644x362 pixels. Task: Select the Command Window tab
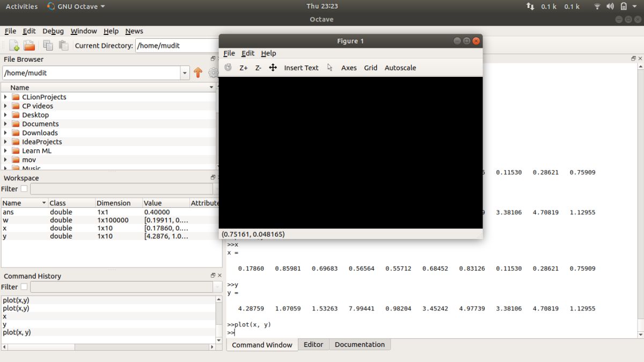click(x=262, y=345)
